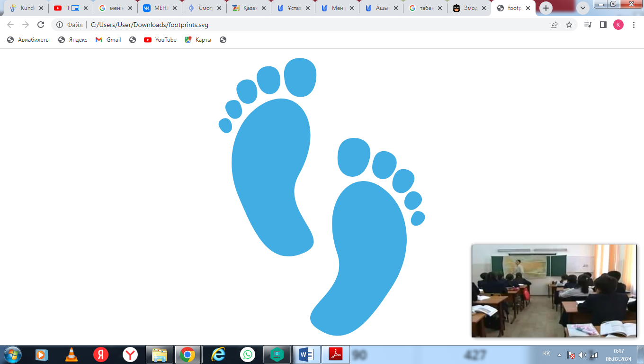644x364 pixels.
Task: Open the Gmail bookmark
Action: [108, 40]
